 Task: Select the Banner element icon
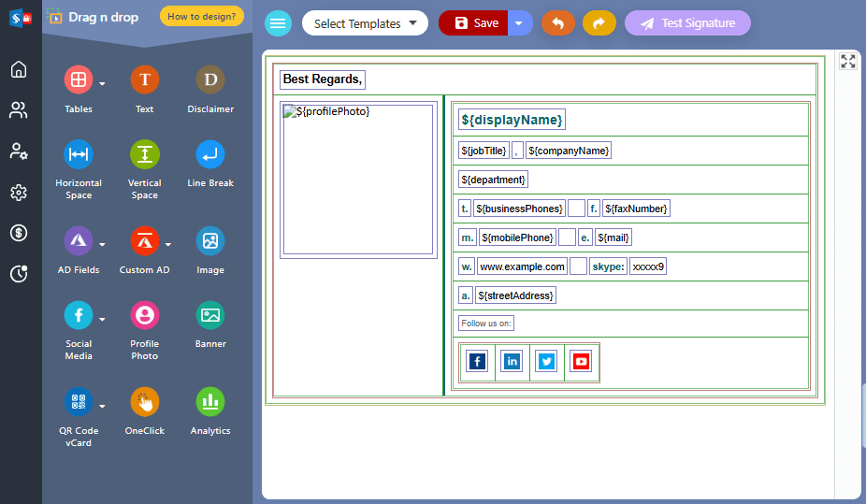210,315
